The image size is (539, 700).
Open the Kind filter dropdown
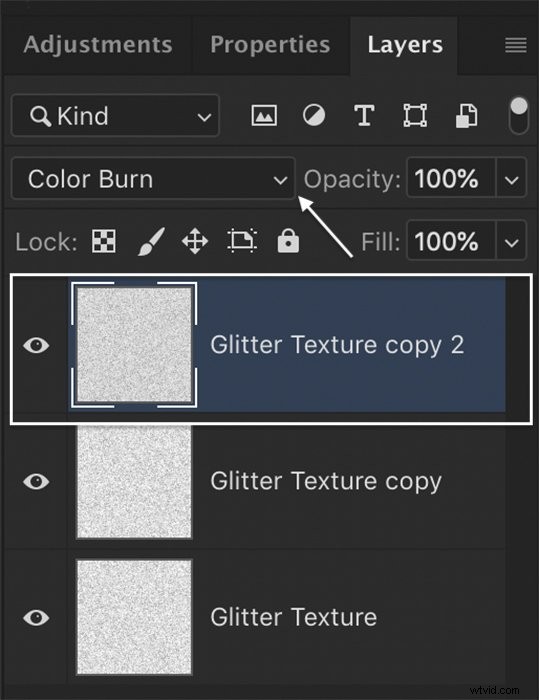pyautogui.click(x=115, y=116)
